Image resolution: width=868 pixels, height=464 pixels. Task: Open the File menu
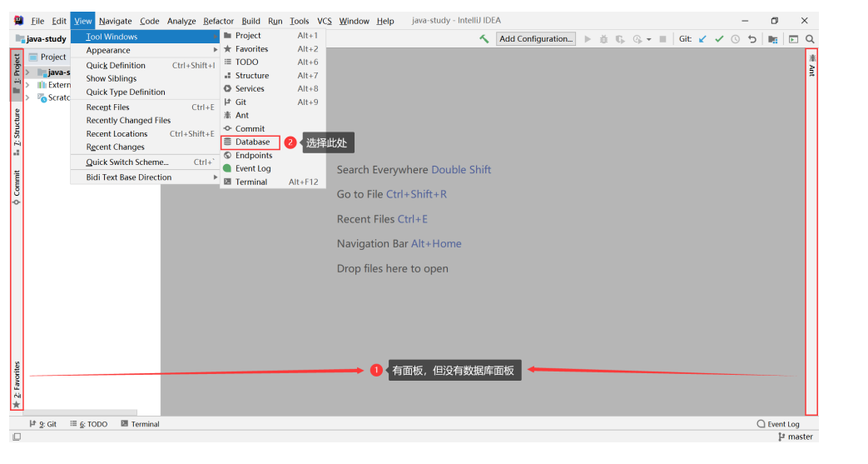pyautogui.click(x=37, y=21)
